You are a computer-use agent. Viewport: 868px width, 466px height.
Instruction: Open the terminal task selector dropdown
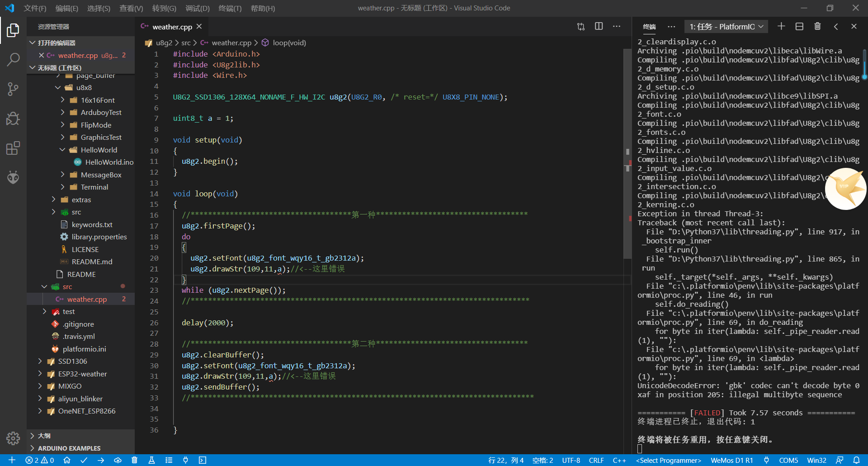click(x=726, y=27)
